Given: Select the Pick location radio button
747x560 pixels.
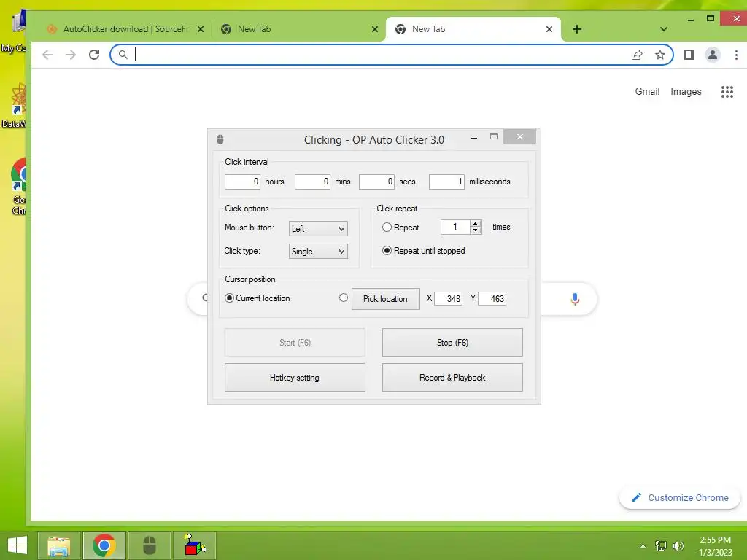Looking at the screenshot, I should 344,297.
